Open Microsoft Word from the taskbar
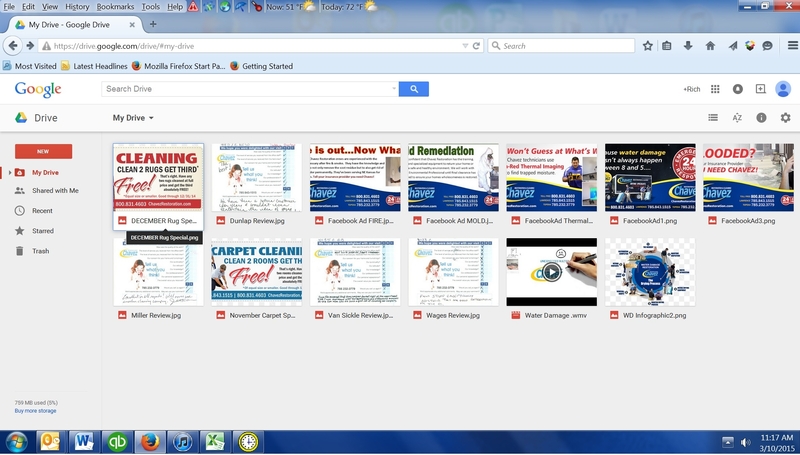The height and width of the screenshot is (455, 800). (x=84, y=442)
